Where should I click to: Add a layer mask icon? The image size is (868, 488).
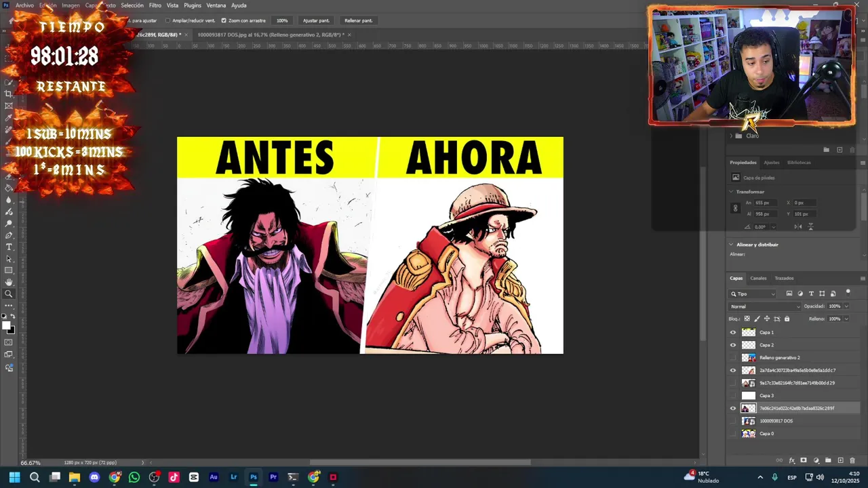[x=804, y=460]
